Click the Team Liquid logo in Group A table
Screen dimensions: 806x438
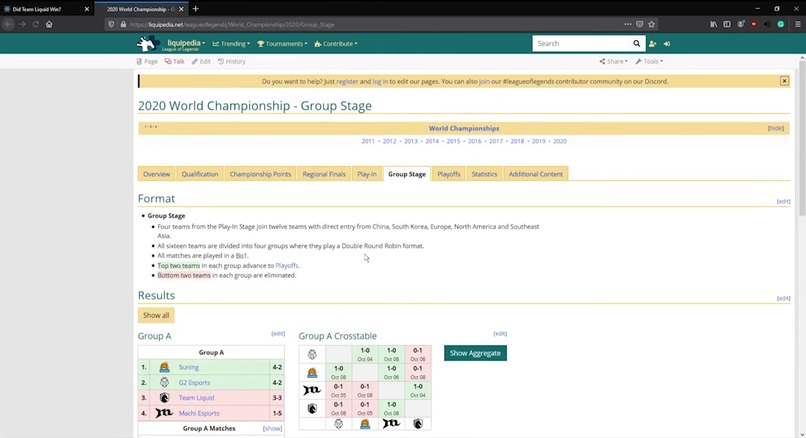pos(164,397)
